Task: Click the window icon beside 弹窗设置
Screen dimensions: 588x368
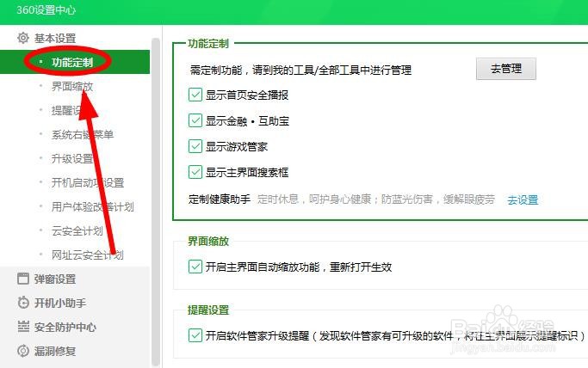Action: click(x=23, y=279)
